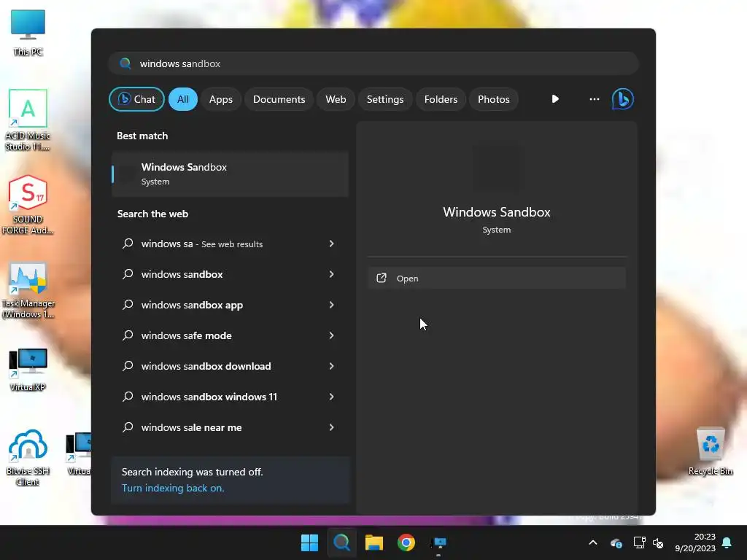Select 'windows sandbox download' web suggestion
The height and width of the screenshot is (560, 747).
230,366
